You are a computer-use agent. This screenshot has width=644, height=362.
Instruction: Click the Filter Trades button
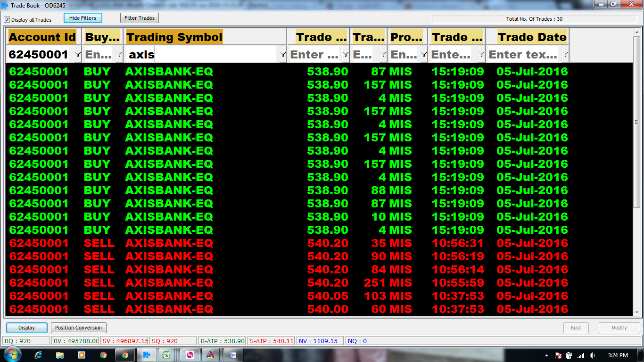point(140,18)
